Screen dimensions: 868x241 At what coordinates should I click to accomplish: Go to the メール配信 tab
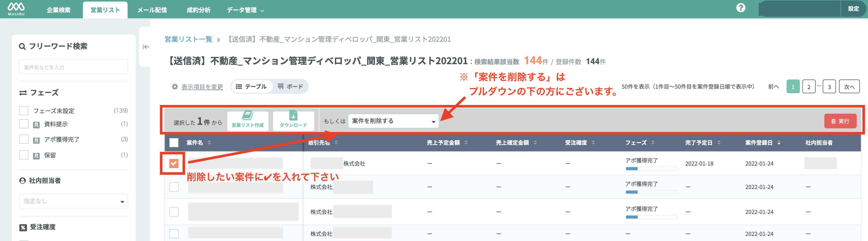pyautogui.click(x=152, y=10)
